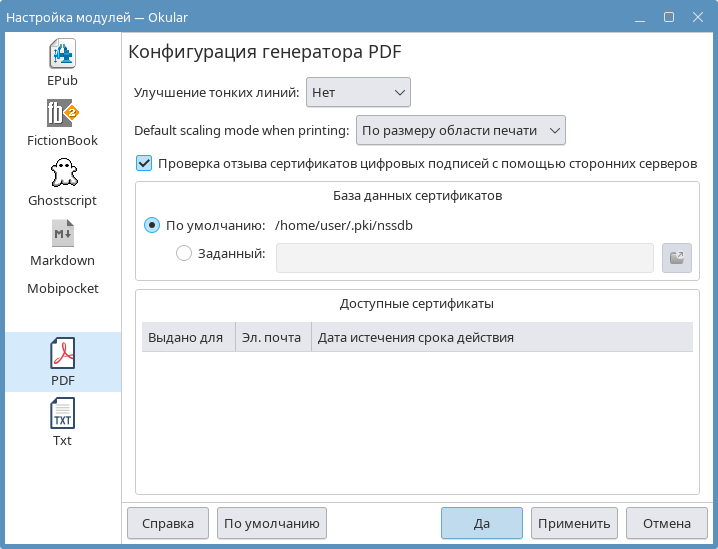Screen dimensions: 718x549
Task: Open the PDF module icon
Action: (62, 354)
